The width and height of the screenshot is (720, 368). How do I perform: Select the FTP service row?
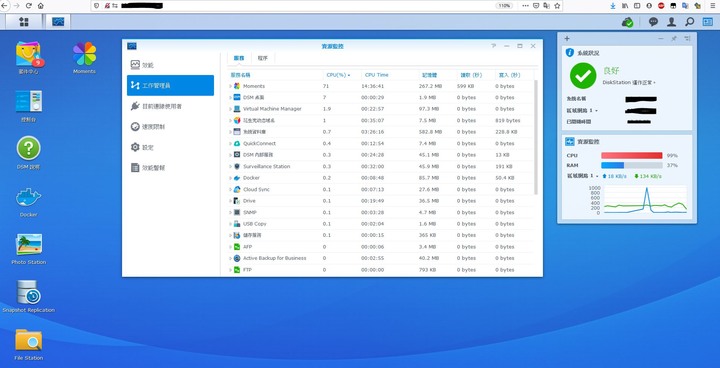381,270
